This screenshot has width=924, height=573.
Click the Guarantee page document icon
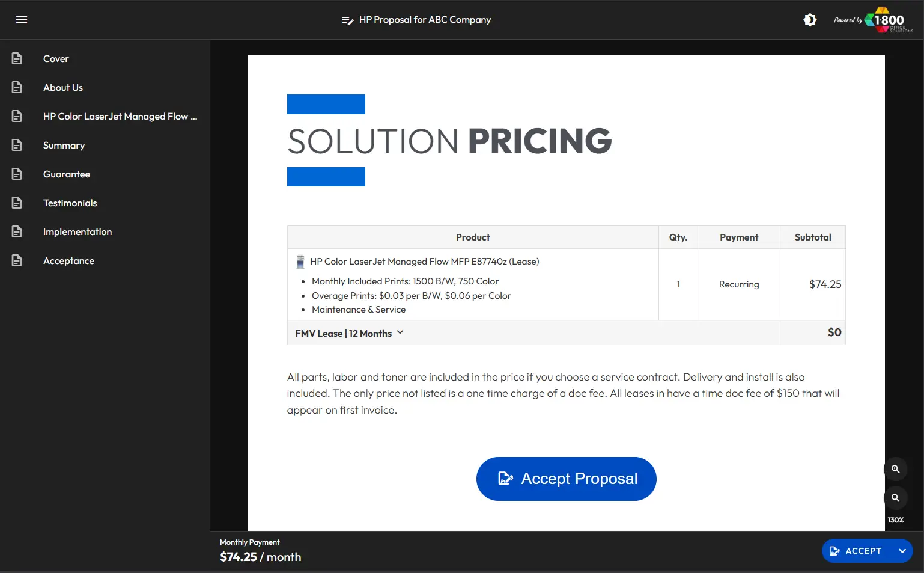[17, 174]
